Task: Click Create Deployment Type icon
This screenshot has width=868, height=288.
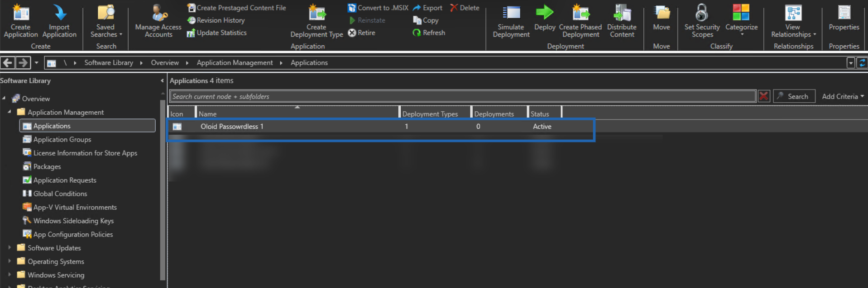Action: [x=317, y=13]
